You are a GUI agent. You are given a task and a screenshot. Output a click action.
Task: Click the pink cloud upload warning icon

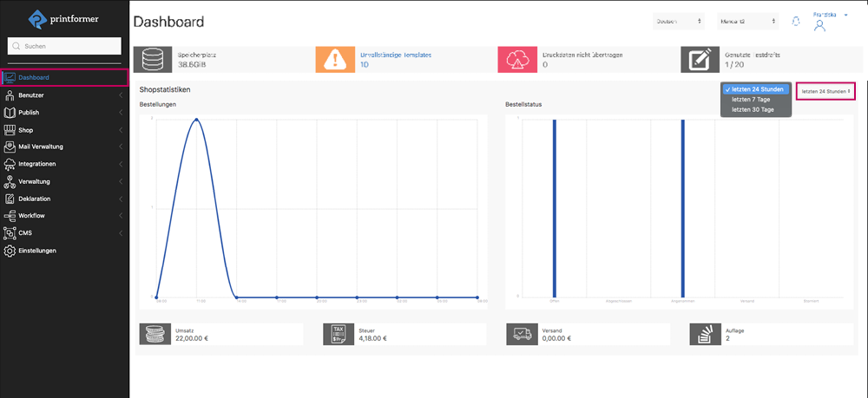(x=516, y=59)
